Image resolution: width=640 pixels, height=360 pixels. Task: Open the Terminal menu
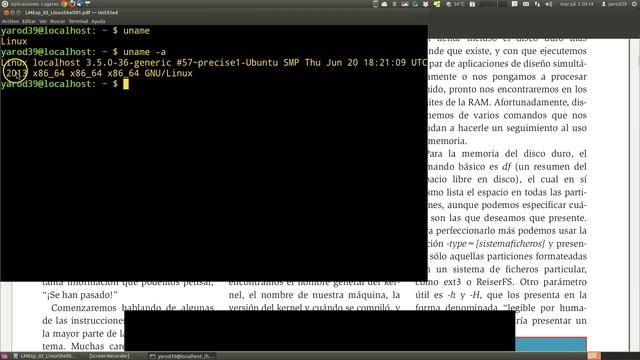[78, 21]
